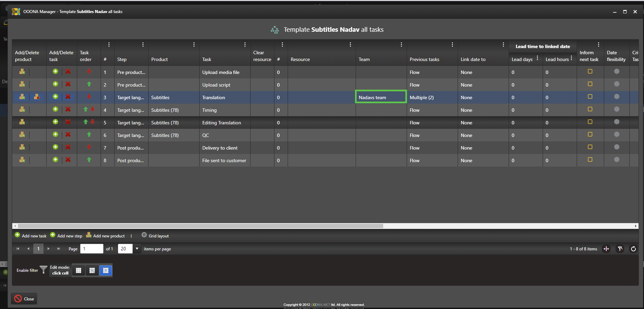Click the Page number input field
The width and height of the screenshot is (644, 309).
coord(91,249)
